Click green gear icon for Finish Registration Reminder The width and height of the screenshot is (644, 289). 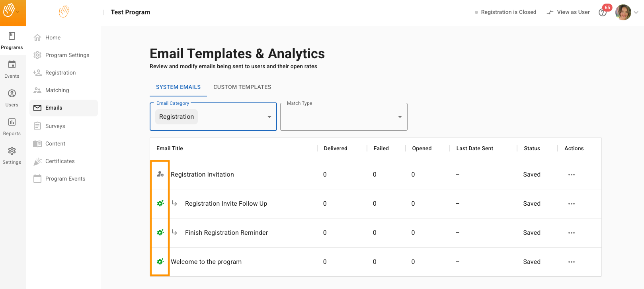coord(160,232)
